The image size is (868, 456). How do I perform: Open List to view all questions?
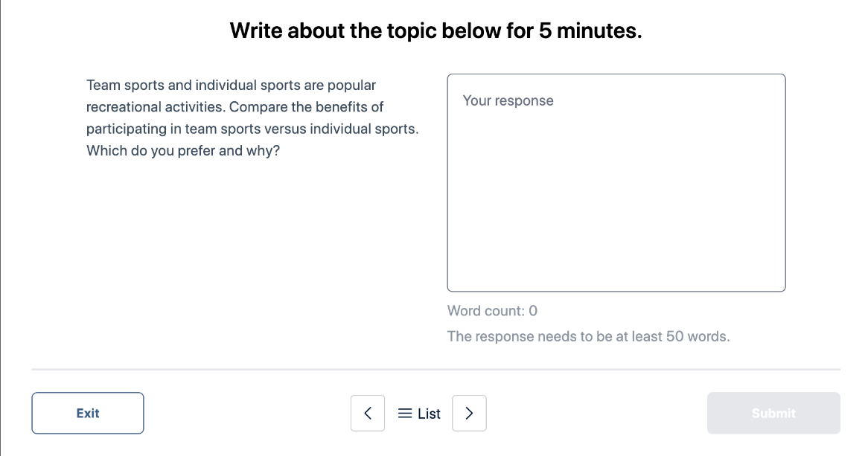click(x=419, y=413)
